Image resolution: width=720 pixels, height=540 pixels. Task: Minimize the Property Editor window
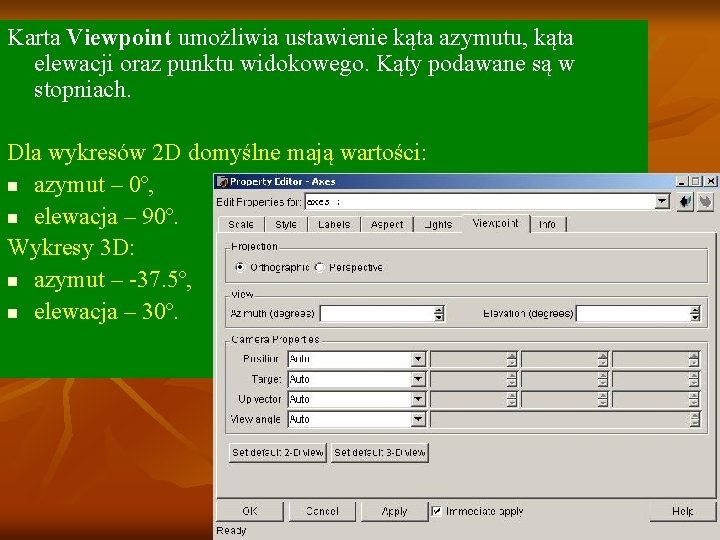pyautogui.click(x=682, y=181)
